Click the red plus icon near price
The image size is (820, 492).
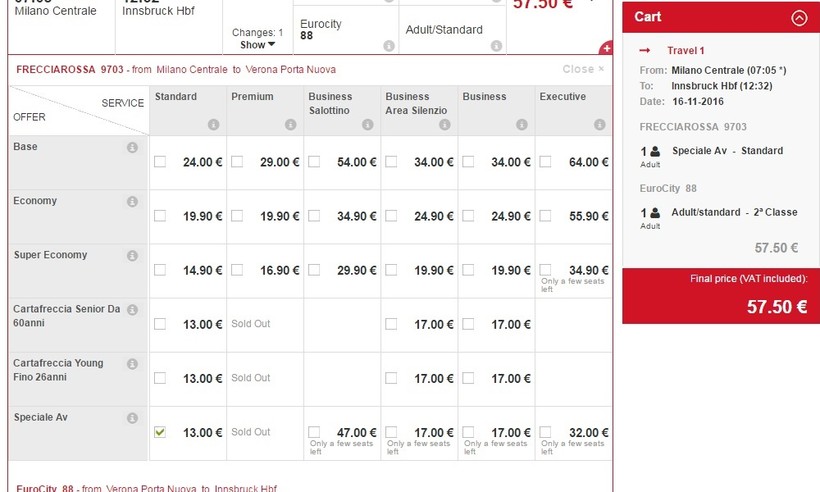[606, 48]
